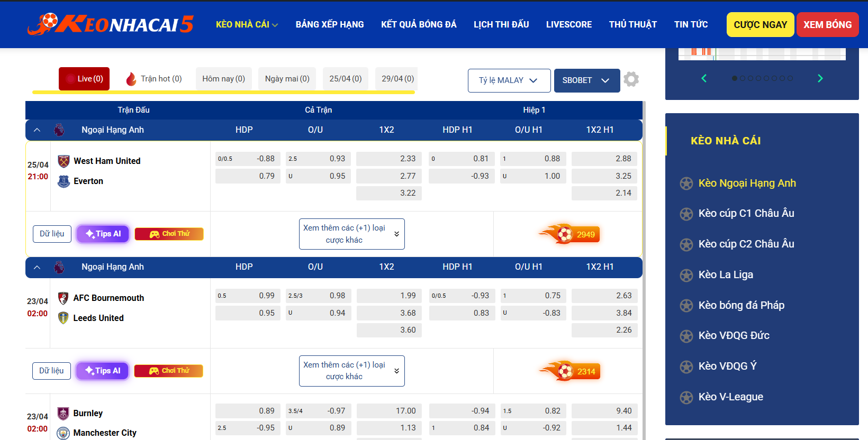This screenshot has width=868, height=440.
Task: Click West Ham HDP odds -0.88
Action: (248, 159)
